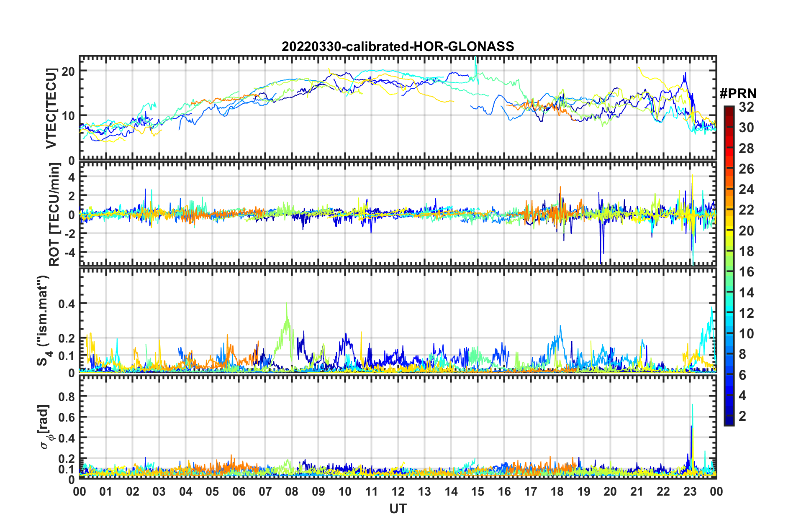
Task: Click the VTEC[TECU] axis label
Action: coord(51,109)
